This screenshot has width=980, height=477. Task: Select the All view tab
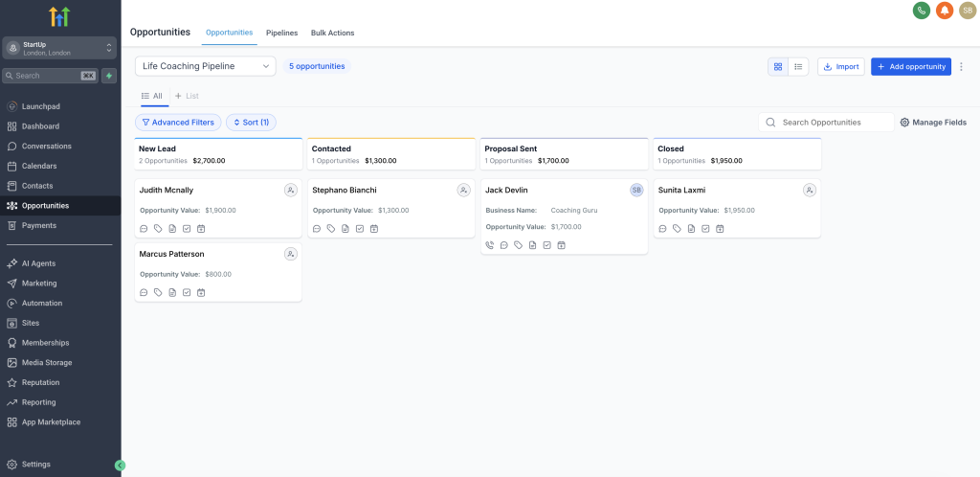(x=152, y=97)
